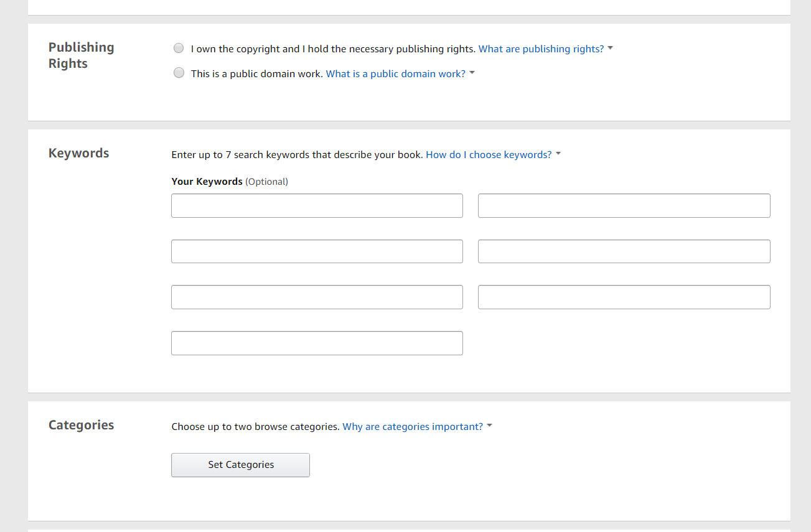The width and height of the screenshot is (811, 532).
Task: Select 'This is a public domain work' radio button
Action: (179, 73)
